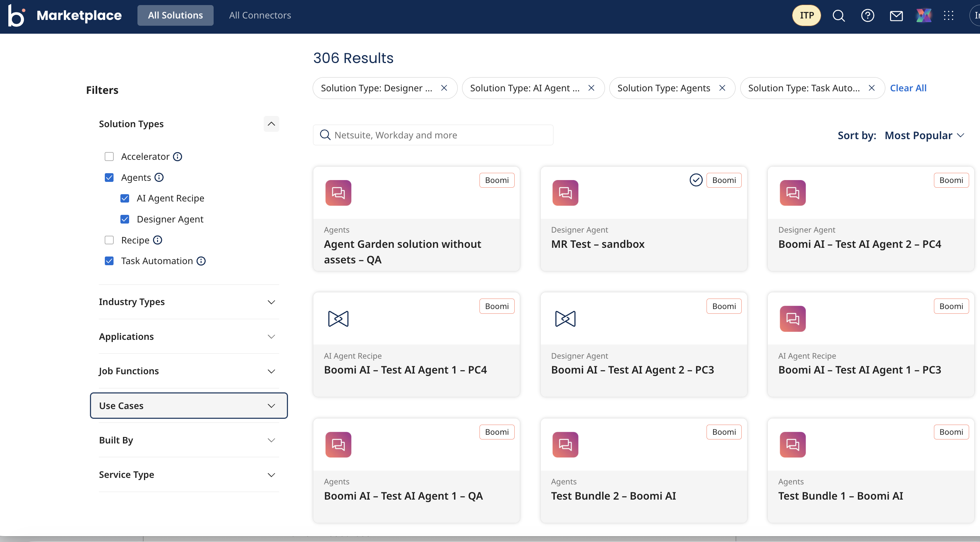The height and width of the screenshot is (542, 980).
Task: Switch to the All Connectors tab
Action: tap(260, 15)
